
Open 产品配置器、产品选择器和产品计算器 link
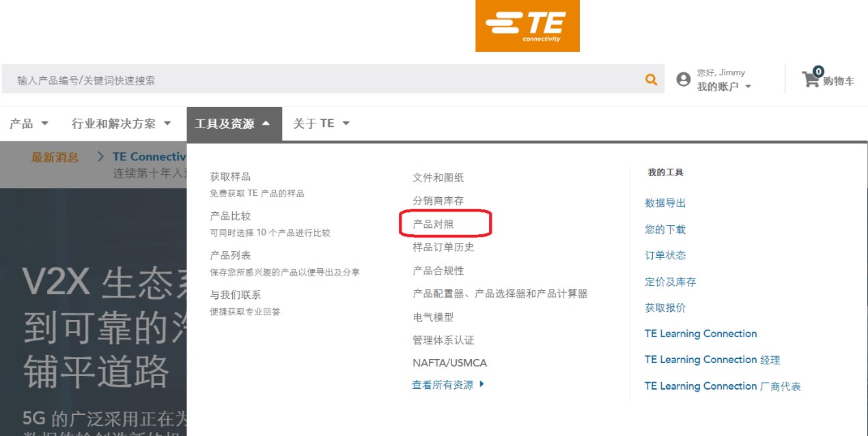point(500,293)
